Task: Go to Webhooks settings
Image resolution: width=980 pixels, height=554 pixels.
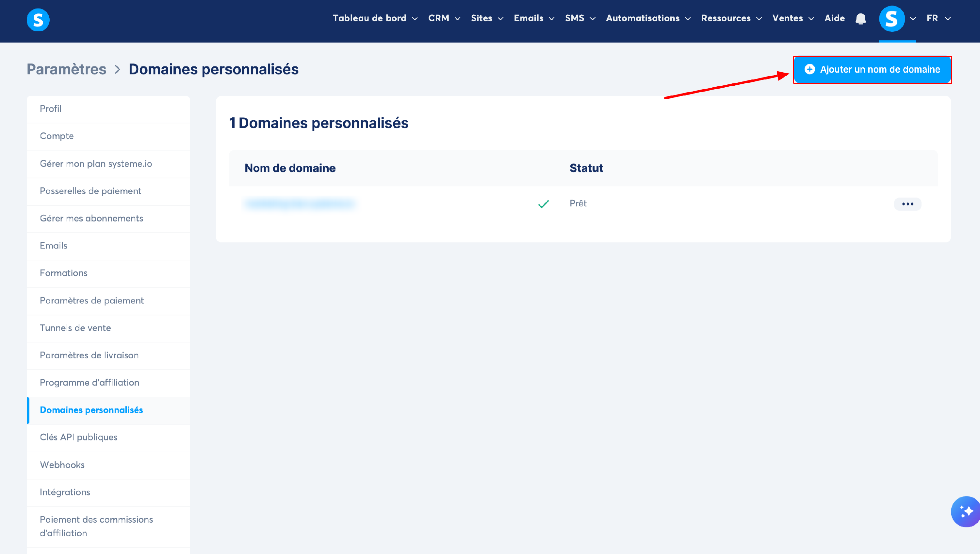Action: (x=62, y=465)
